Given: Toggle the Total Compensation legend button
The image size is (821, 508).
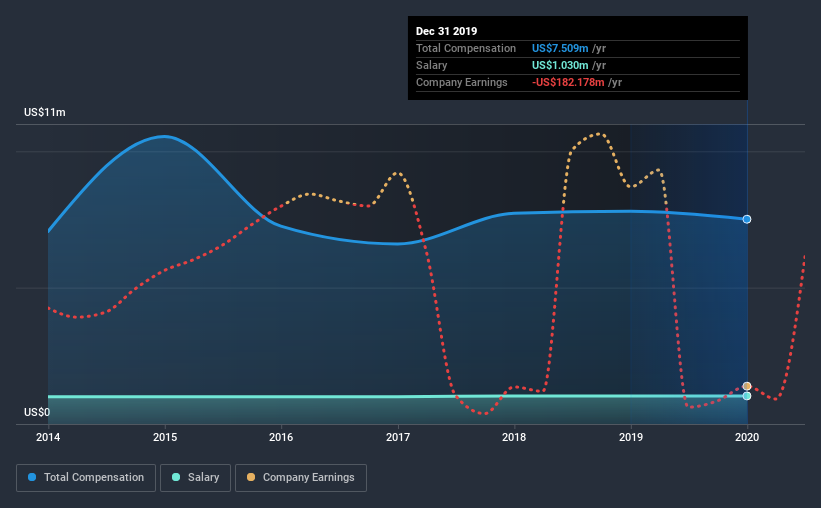Looking at the screenshot, I should [86, 478].
